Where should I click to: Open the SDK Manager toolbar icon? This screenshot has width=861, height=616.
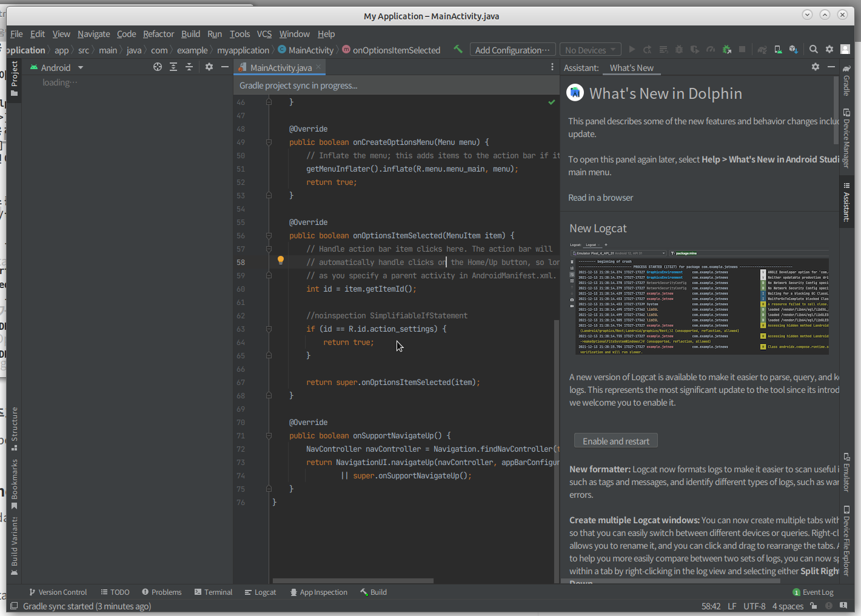[794, 50]
